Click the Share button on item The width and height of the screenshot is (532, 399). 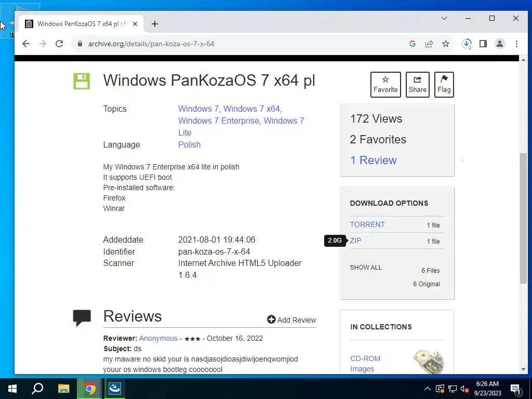click(417, 85)
